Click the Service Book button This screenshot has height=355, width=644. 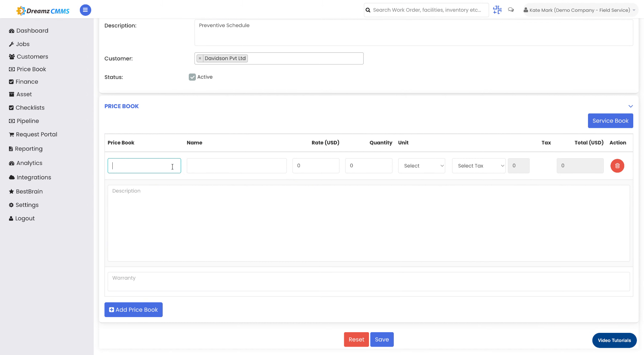610,121
